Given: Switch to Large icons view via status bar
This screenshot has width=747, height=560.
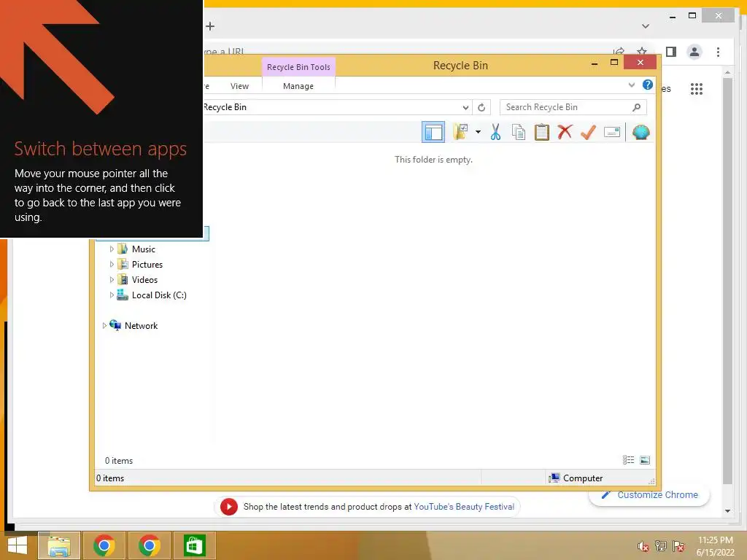Looking at the screenshot, I should 645,459.
